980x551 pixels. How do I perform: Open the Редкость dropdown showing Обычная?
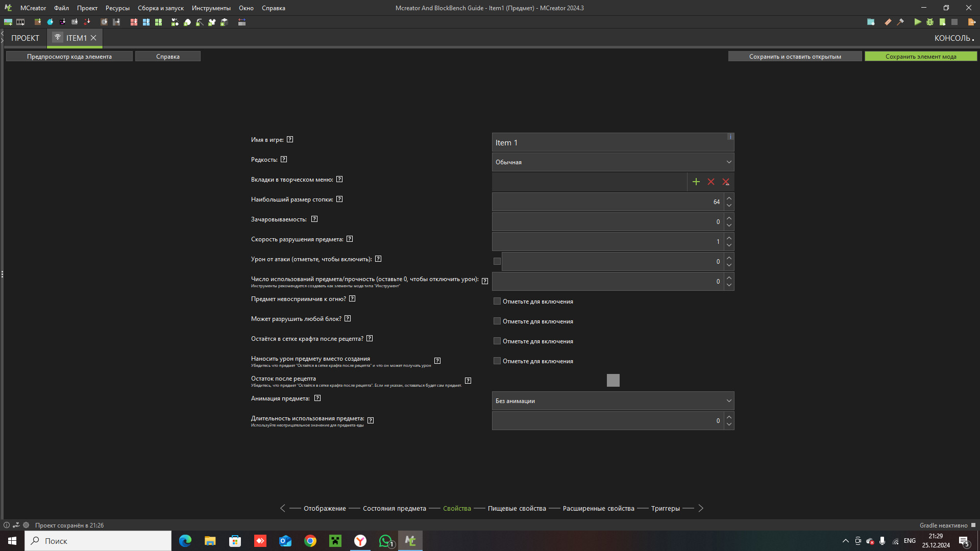pos(612,162)
